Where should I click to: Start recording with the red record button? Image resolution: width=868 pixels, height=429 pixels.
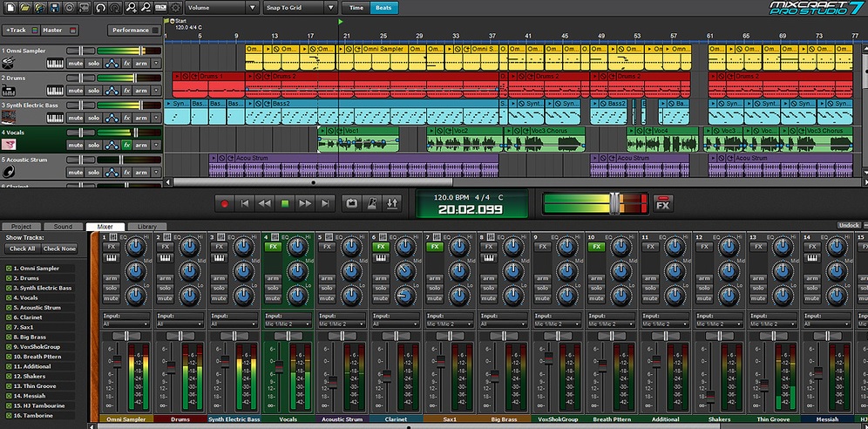coord(224,204)
